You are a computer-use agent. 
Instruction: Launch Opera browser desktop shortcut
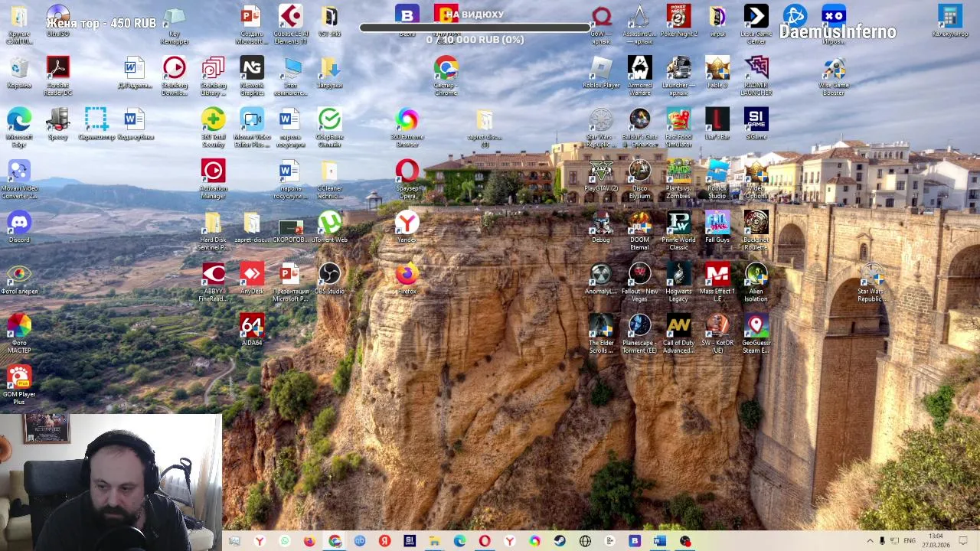[x=407, y=179]
